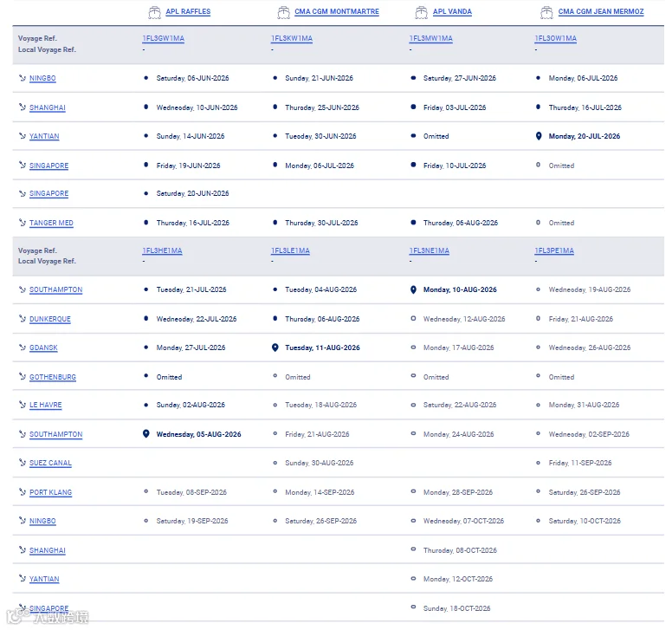Click the anchor icon beside PORT KLANG

tap(23, 492)
